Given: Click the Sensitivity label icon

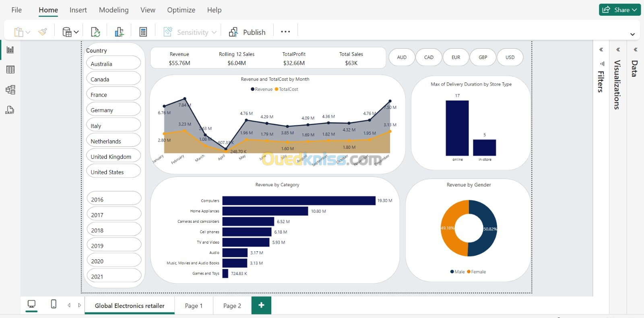Looking at the screenshot, I should (168, 32).
